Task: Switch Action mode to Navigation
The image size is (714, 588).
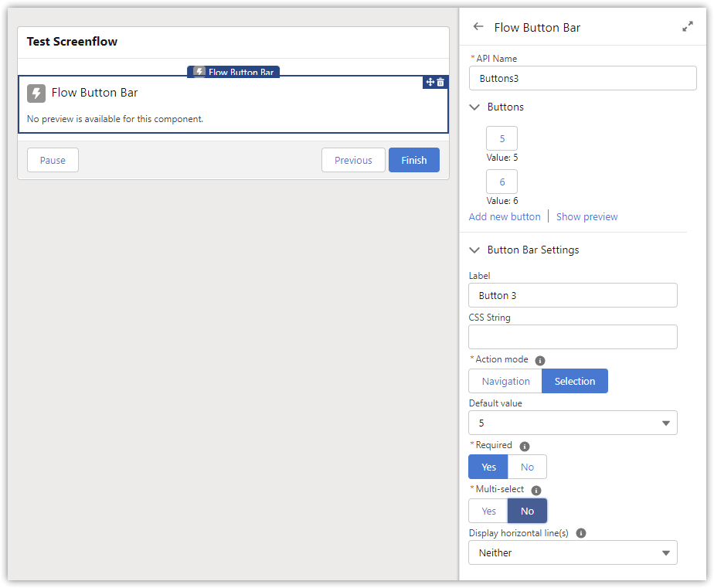Action: [505, 381]
